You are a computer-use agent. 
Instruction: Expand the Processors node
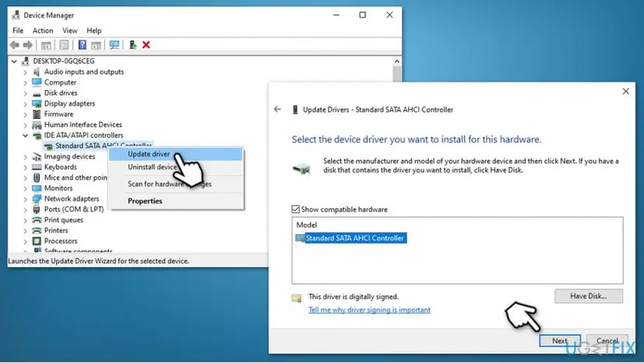coord(25,241)
